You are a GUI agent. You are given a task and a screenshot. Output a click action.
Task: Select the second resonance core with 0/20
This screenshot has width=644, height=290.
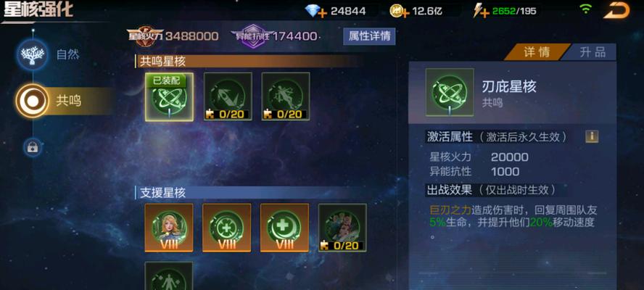click(x=228, y=96)
